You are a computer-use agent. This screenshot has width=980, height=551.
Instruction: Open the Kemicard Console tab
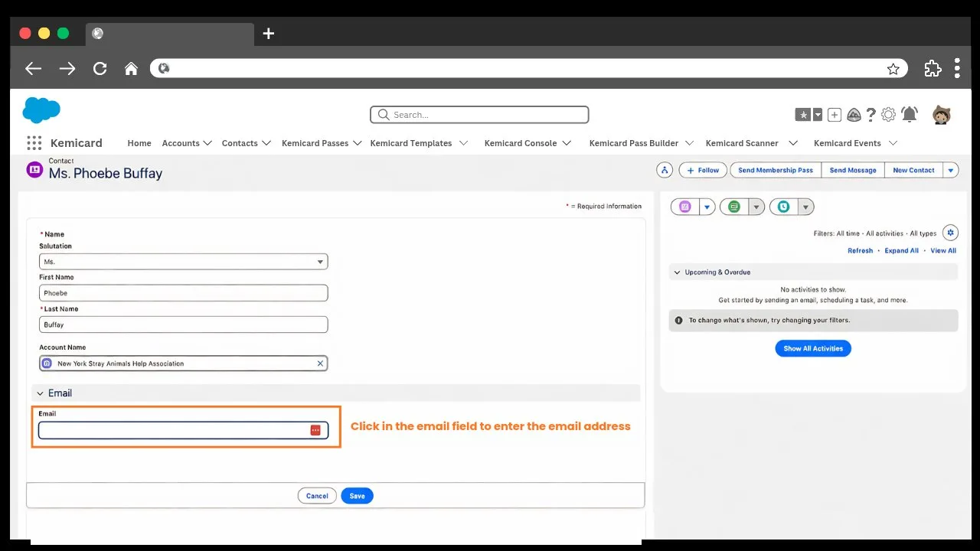coord(521,143)
